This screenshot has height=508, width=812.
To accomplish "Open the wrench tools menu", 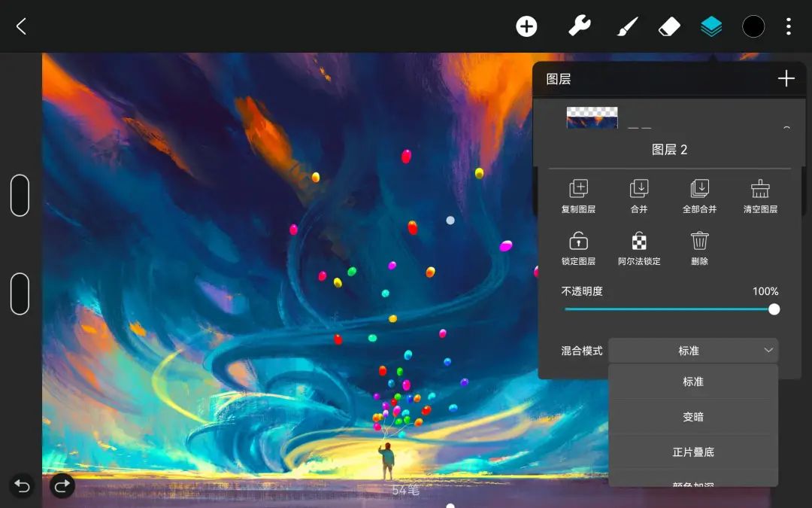I will [x=580, y=26].
